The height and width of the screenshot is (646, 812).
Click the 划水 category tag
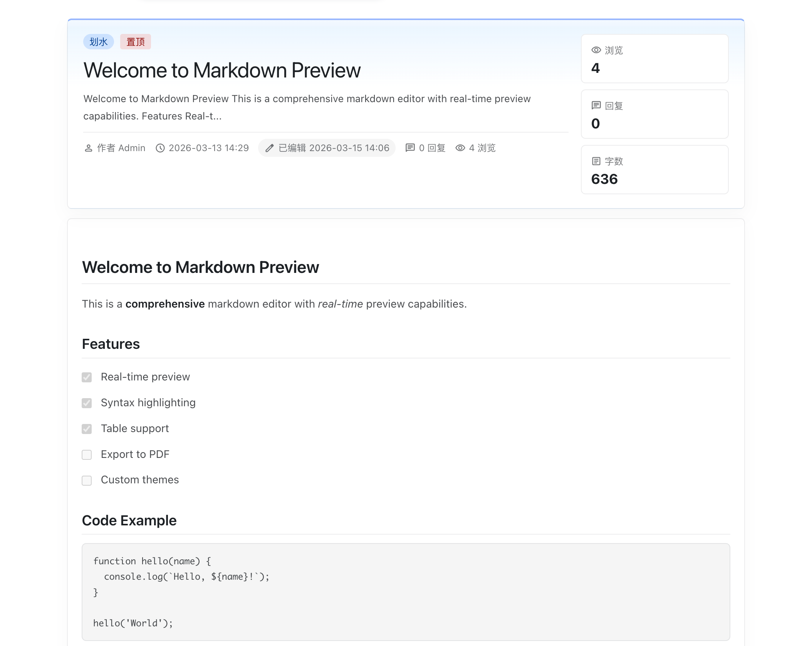click(98, 42)
